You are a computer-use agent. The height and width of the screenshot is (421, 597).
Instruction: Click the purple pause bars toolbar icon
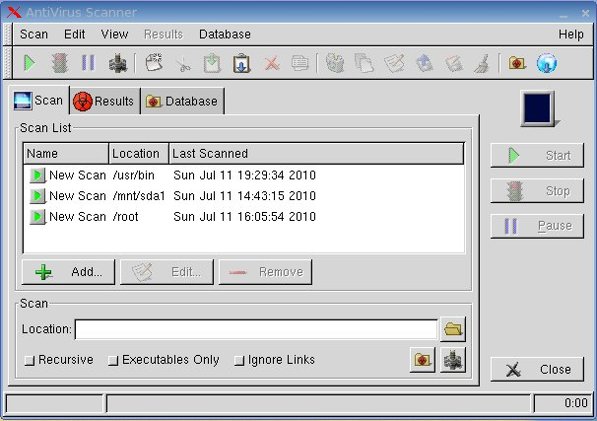[x=88, y=63]
